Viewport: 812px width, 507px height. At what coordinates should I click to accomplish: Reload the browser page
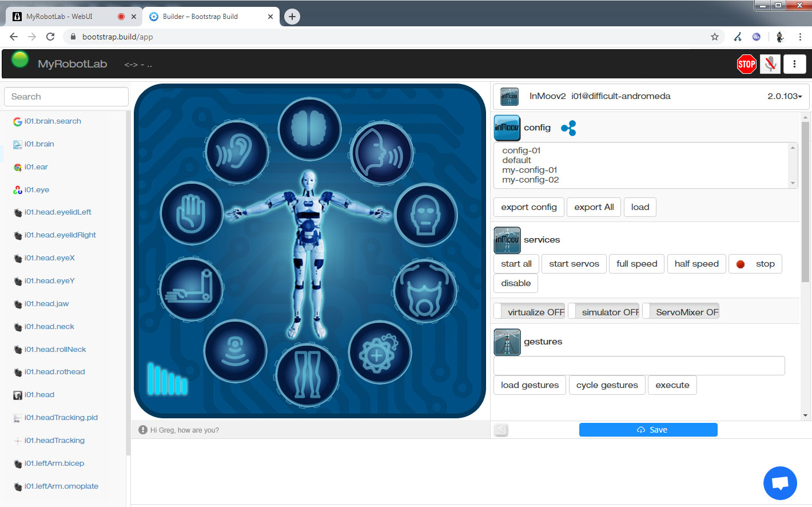click(50, 37)
